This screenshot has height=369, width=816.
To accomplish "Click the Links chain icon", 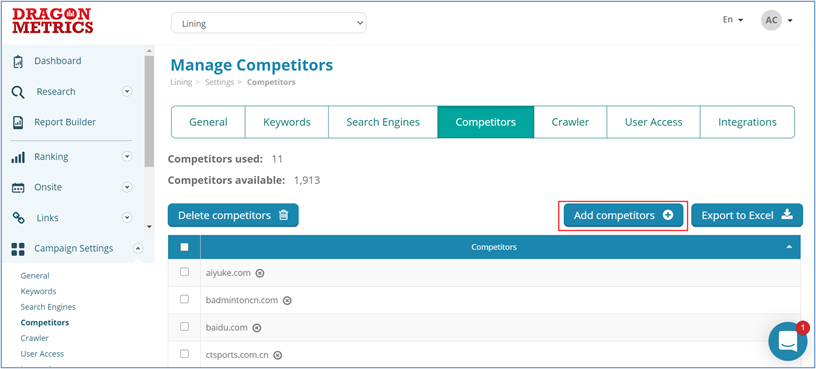I will pyautogui.click(x=18, y=218).
